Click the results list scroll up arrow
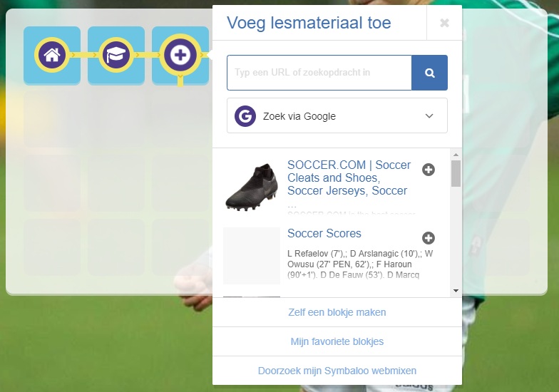The image size is (559, 392). pos(456,155)
